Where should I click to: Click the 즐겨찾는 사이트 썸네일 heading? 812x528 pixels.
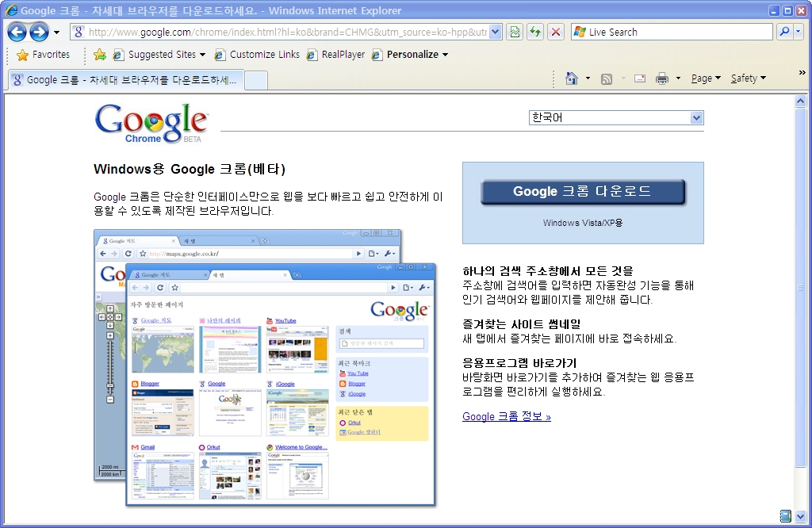pos(522,324)
